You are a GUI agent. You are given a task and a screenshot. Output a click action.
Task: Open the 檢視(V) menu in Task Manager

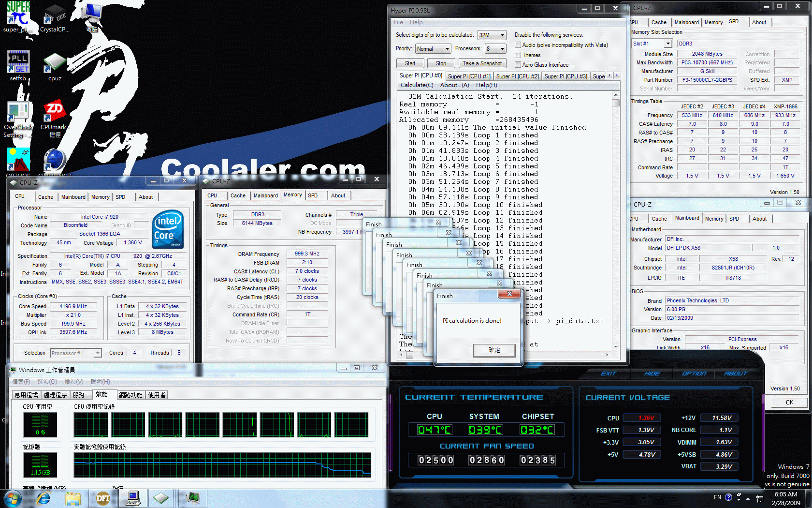[74, 382]
